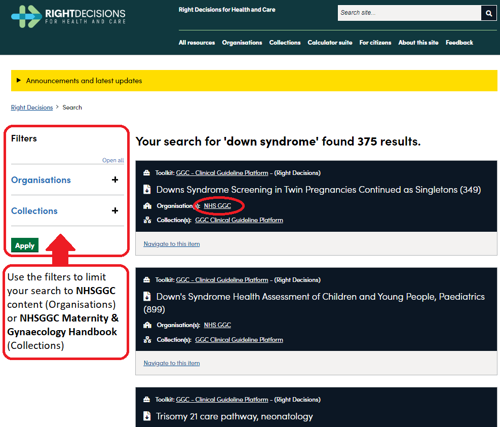500x427 pixels.
Task: Click toolkit icon in Trisomy 21 result
Action: click(x=146, y=400)
